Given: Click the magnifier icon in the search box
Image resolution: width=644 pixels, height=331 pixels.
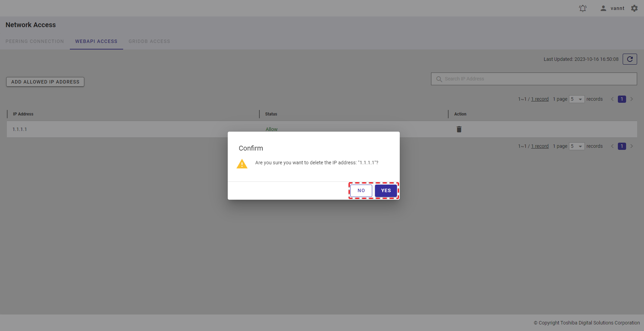Looking at the screenshot, I should 439,79.
